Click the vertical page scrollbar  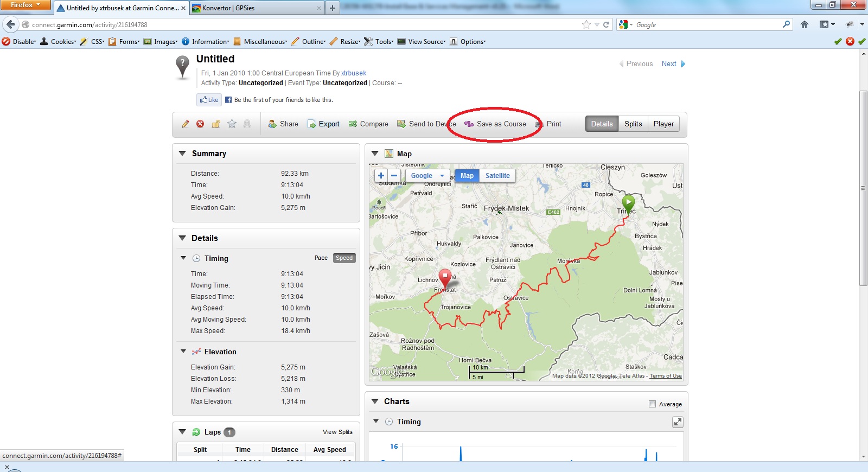(x=863, y=188)
